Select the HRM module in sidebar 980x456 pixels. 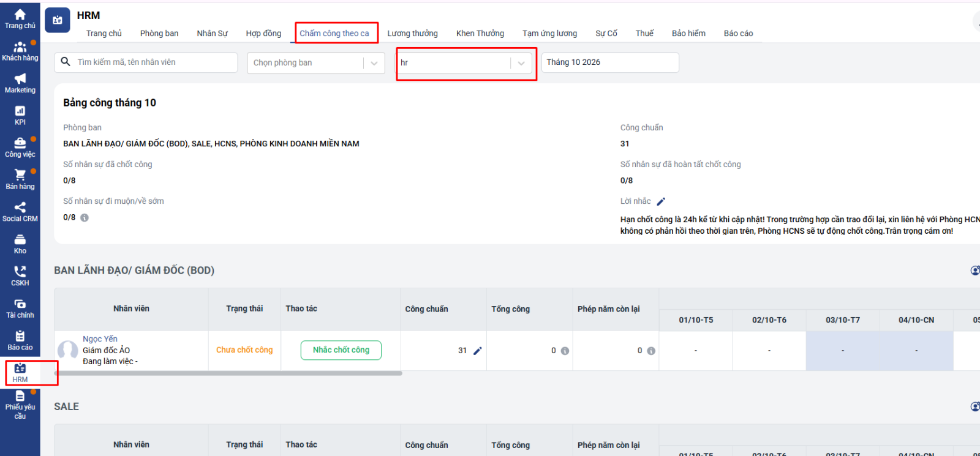(20, 373)
